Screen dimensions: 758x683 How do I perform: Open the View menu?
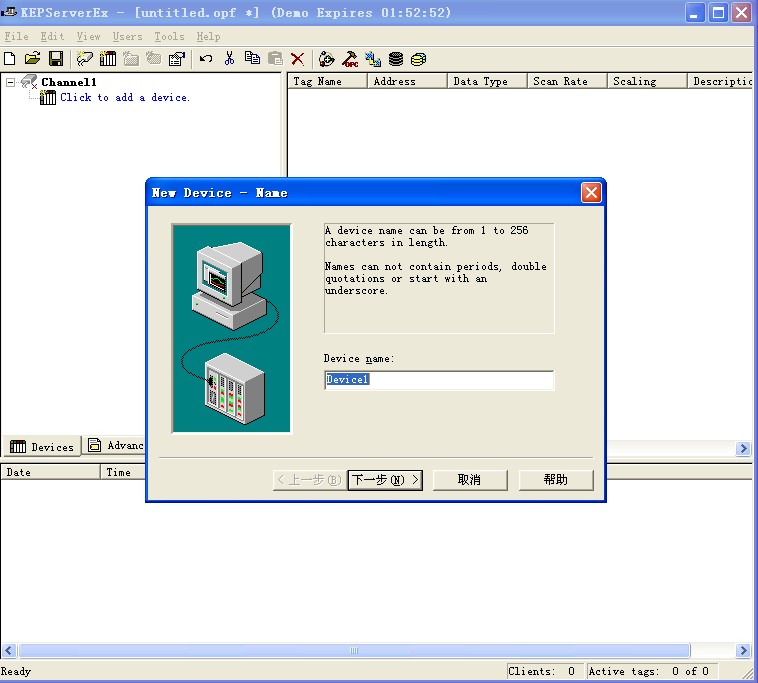tap(88, 36)
